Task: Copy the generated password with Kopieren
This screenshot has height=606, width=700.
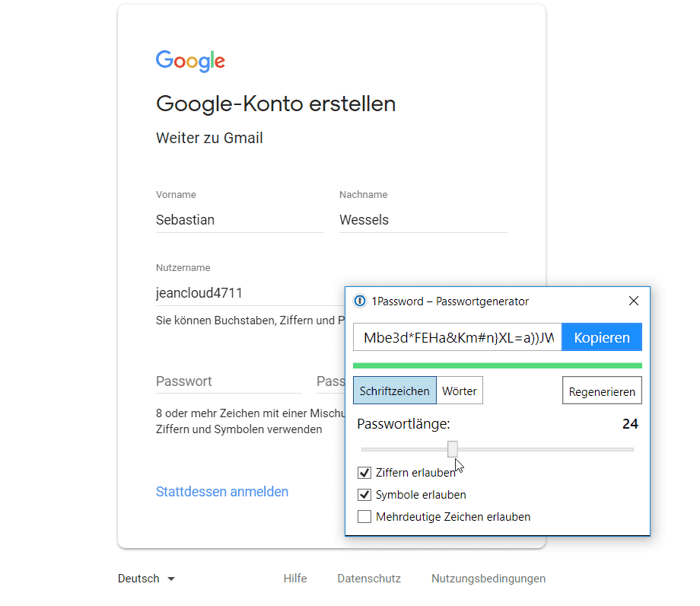Action: coord(601,337)
